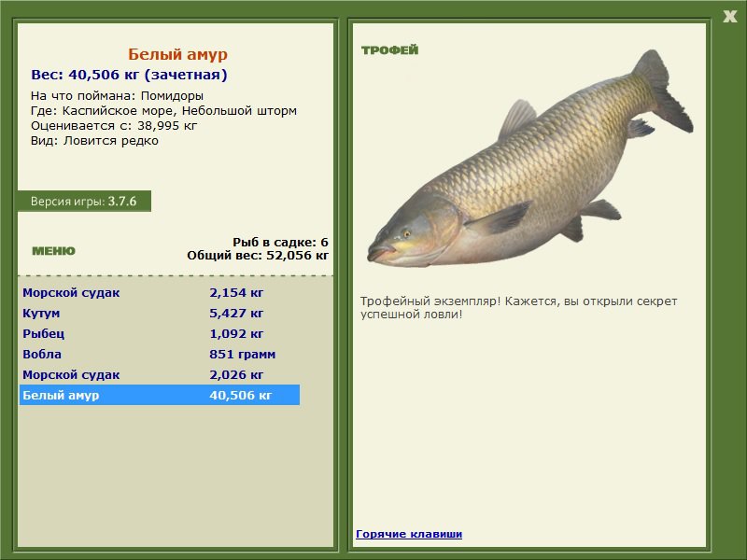
Task: Click the ТРОФЕЙ heading
Action: pos(389,50)
